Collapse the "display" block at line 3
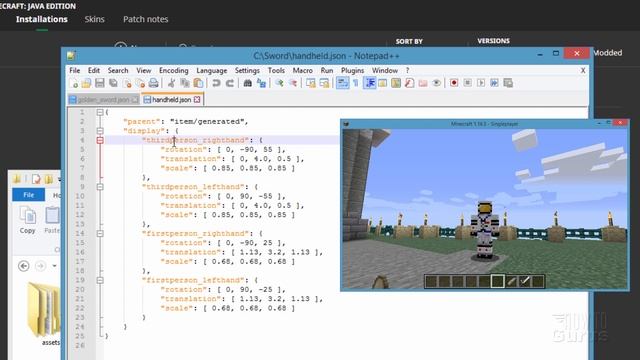This screenshot has width=640, height=360. [100, 131]
